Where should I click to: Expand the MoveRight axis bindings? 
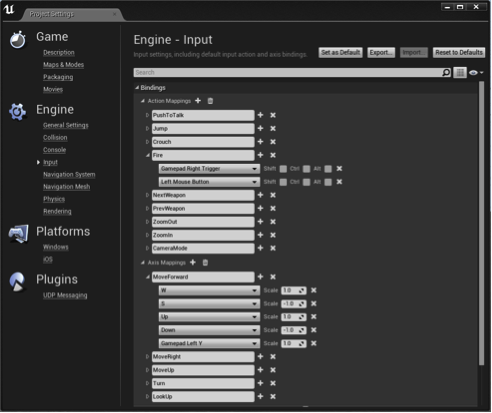tap(147, 357)
